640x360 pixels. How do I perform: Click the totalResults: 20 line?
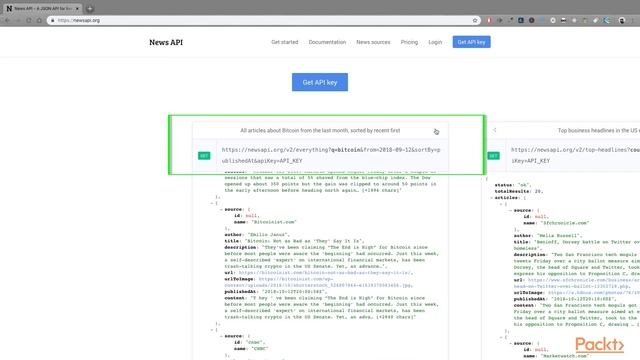point(519,191)
